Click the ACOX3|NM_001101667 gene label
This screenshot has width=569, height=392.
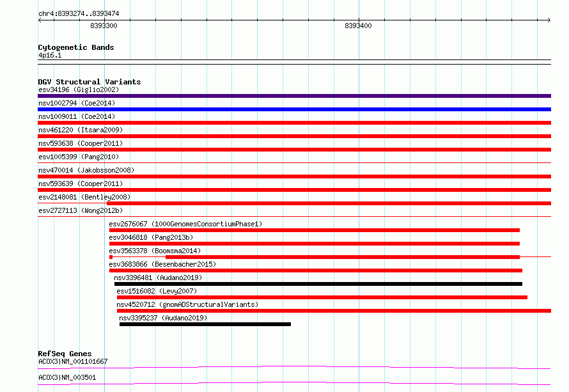click(73, 361)
